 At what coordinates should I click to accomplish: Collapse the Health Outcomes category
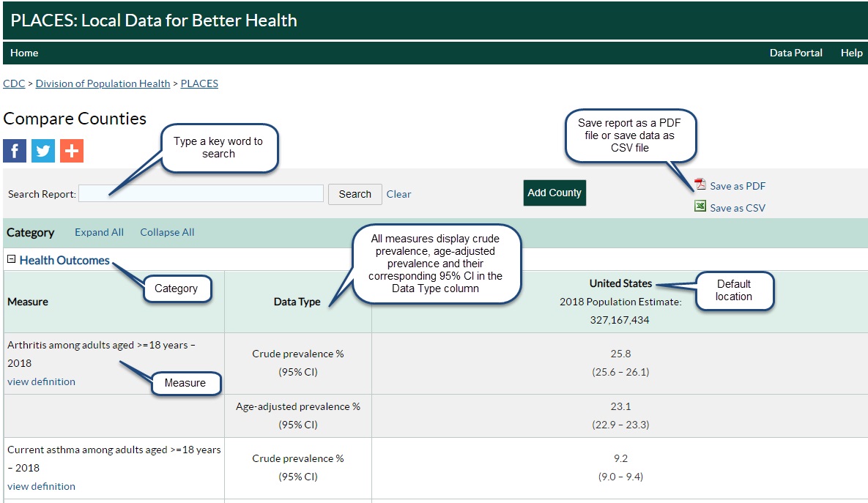click(x=11, y=259)
